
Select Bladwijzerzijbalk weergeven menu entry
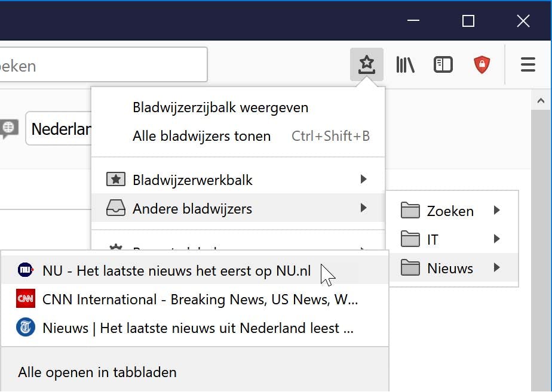(220, 108)
